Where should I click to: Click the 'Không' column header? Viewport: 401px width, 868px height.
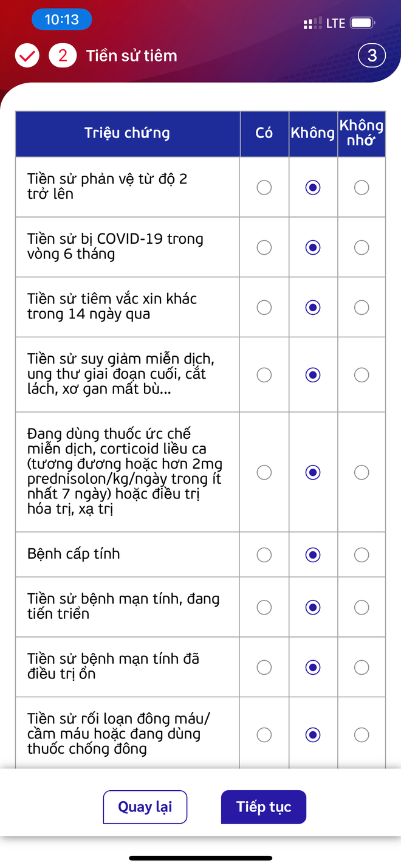tap(312, 133)
